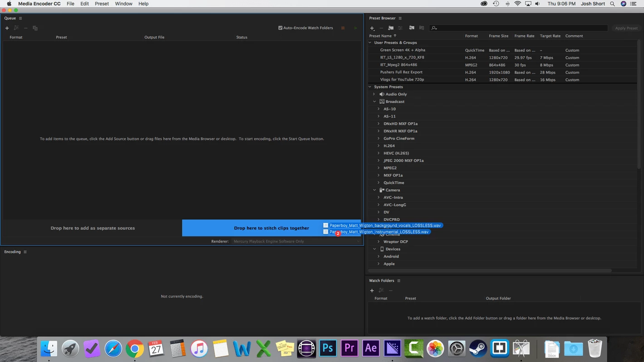Open the Help menu
The width and height of the screenshot is (644, 362).
coord(143,4)
